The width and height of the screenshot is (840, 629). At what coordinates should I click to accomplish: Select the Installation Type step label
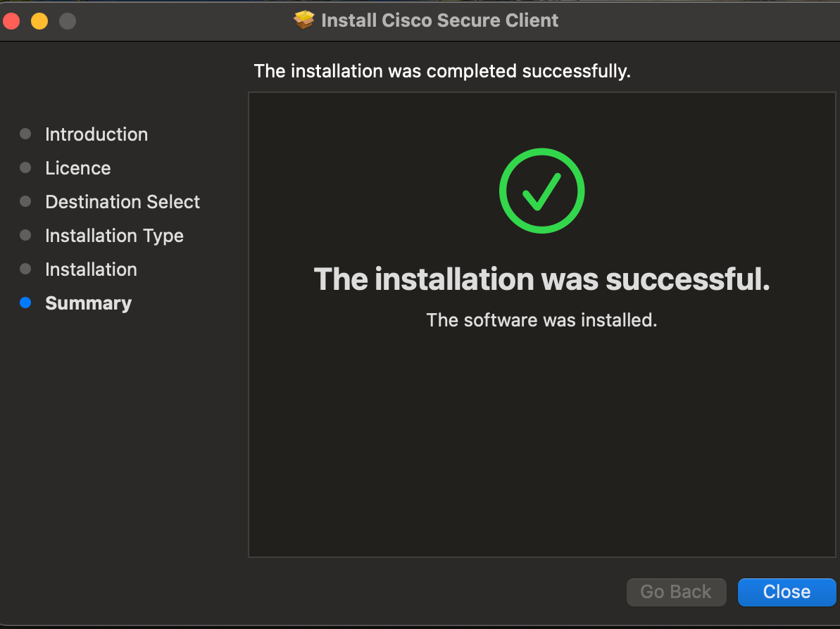coord(114,236)
